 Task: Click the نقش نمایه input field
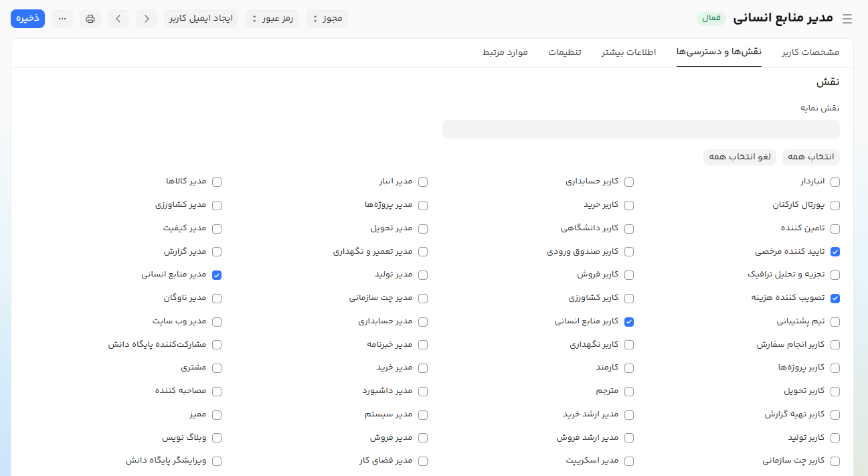coord(640,129)
